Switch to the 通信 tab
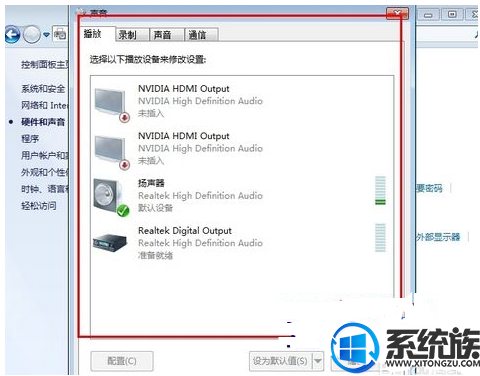The height and width of the screenshot is (376, 480). click(201, 35)
